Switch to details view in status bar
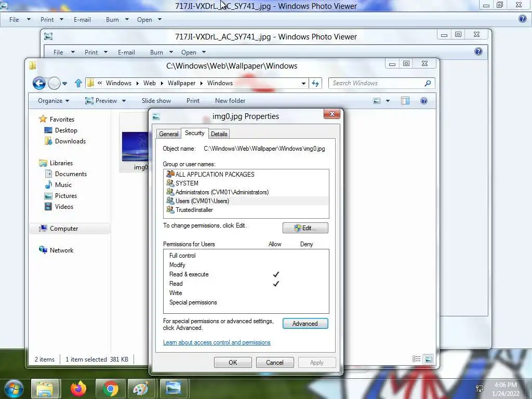 416,359
